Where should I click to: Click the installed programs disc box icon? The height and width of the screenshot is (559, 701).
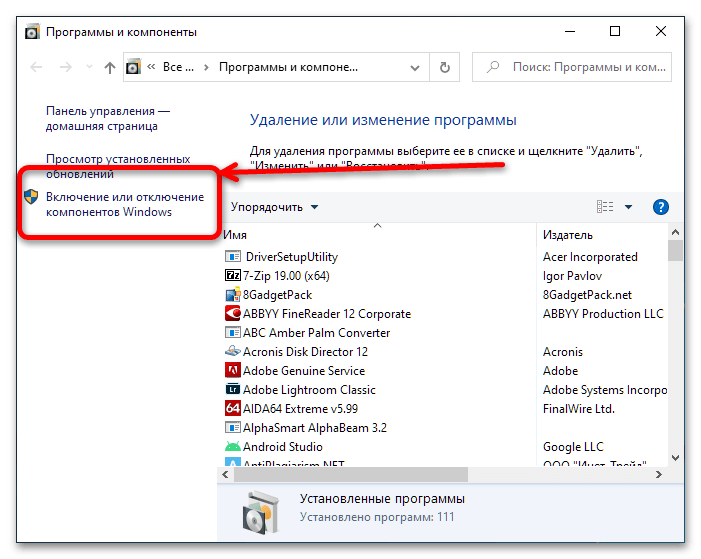[261, 512]
